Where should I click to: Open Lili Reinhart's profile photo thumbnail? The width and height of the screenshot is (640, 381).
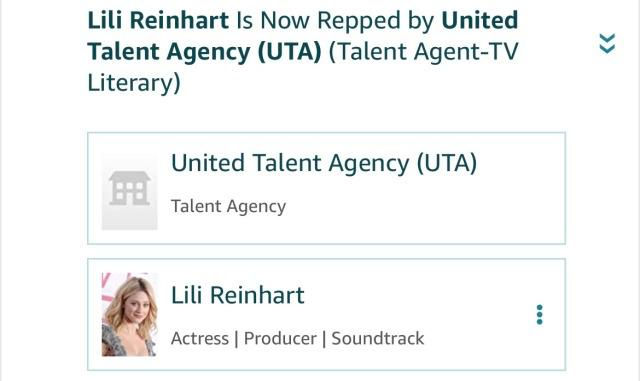click(x=129, y=314)
